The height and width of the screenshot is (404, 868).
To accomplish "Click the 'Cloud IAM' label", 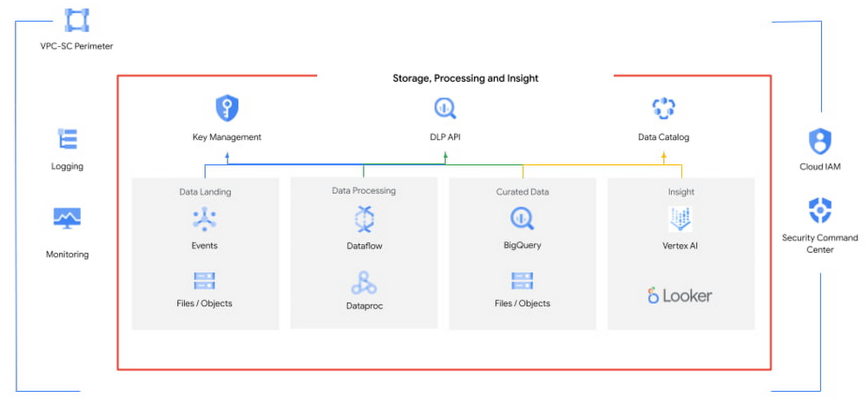I will 820,166.
